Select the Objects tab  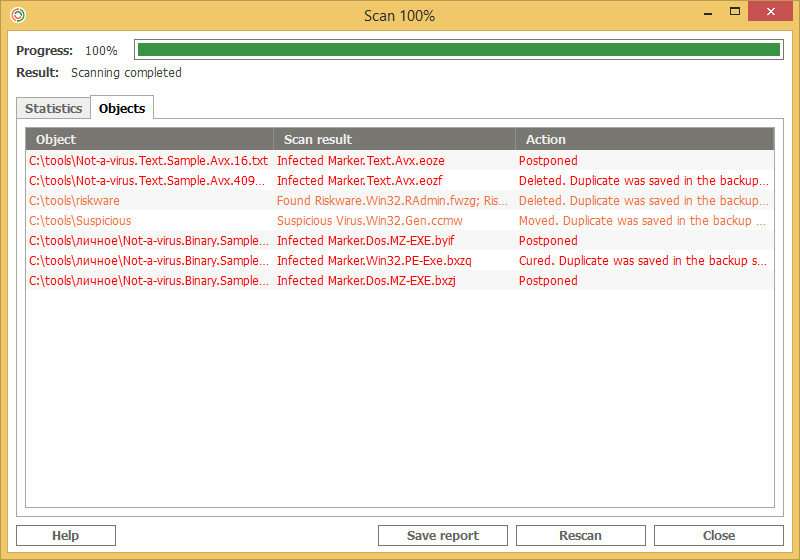(x=122, y=108)
